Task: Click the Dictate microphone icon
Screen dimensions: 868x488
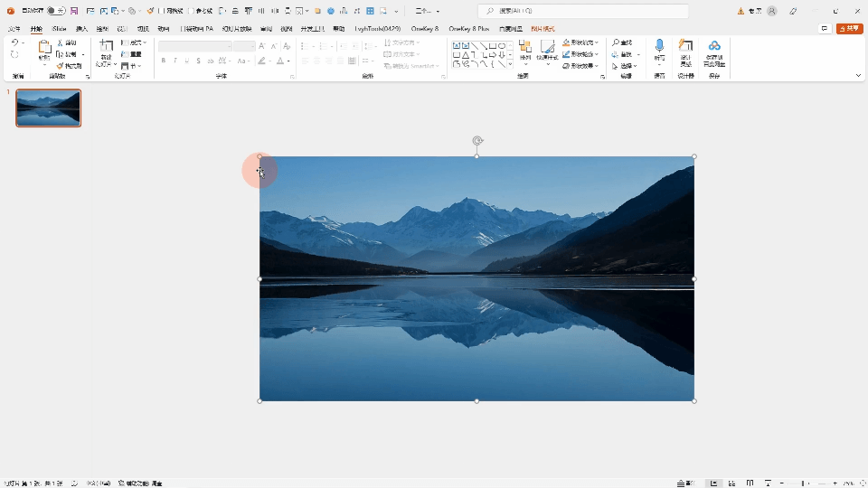Action: coord(659,46)
